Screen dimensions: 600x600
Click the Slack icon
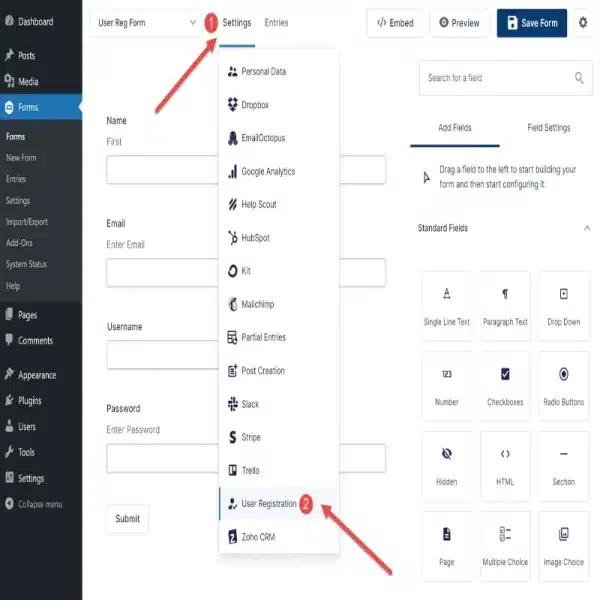[x=232, y=404]
